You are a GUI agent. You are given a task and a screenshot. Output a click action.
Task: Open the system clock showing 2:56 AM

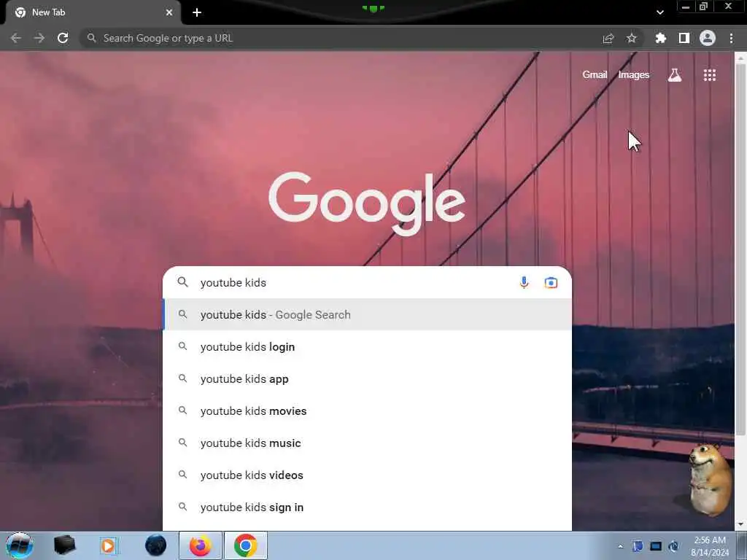click(x=710, y=545)
